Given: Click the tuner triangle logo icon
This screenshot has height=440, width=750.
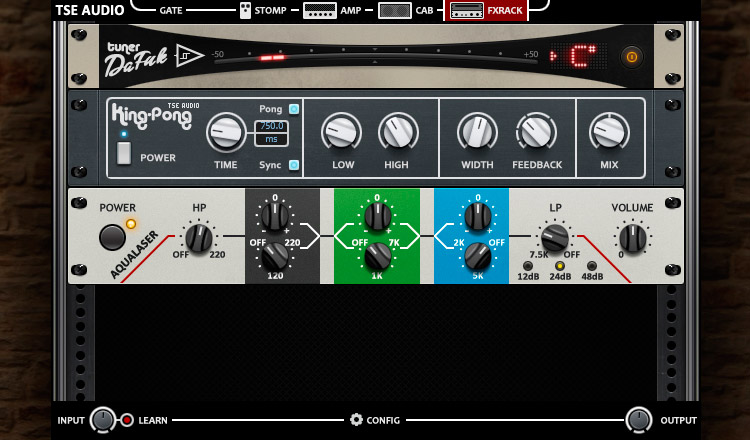Looking at the screenshot, I should click(189, 56).
